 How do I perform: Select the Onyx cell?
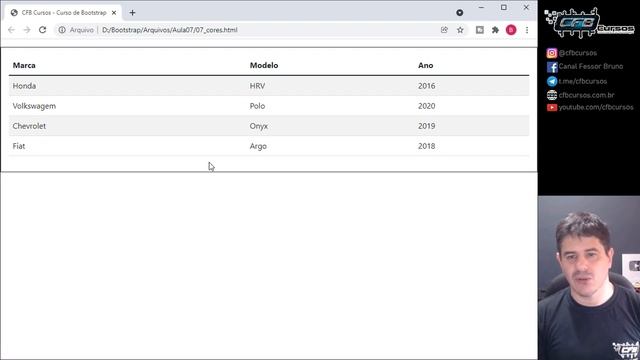(x=330, y=126)
